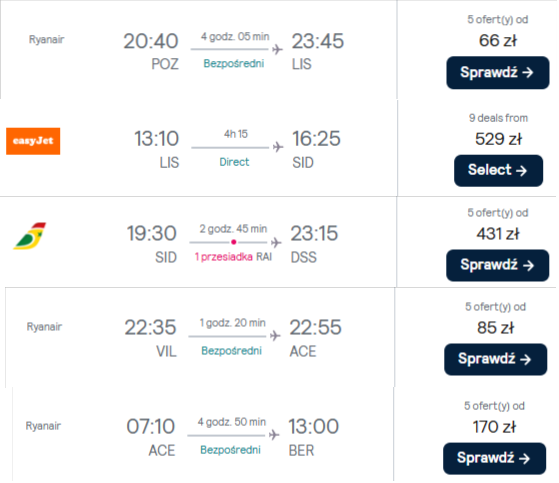This screenshot has height=483, width=559.
Task: Click airplane icon on ACE to BER flight
Action: tap(274, 435)
